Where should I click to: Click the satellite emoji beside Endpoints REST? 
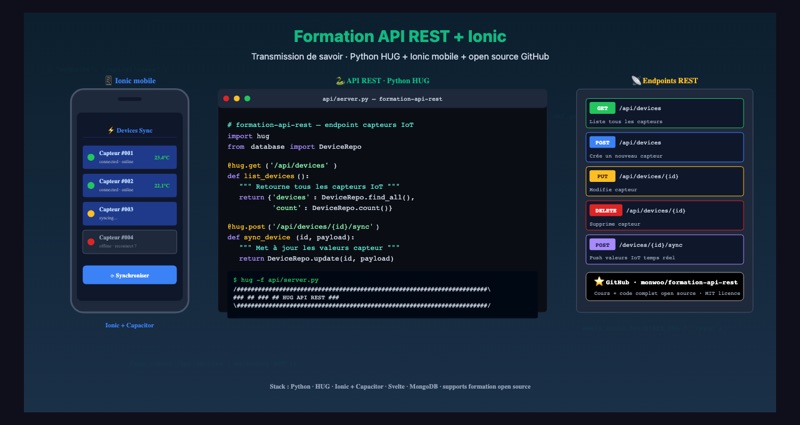[636, 81]
